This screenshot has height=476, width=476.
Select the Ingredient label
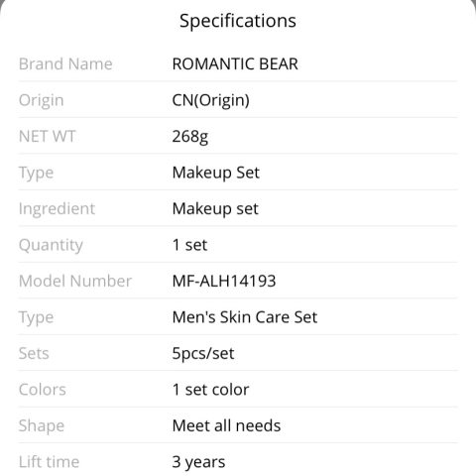click(x=57, y=209)
